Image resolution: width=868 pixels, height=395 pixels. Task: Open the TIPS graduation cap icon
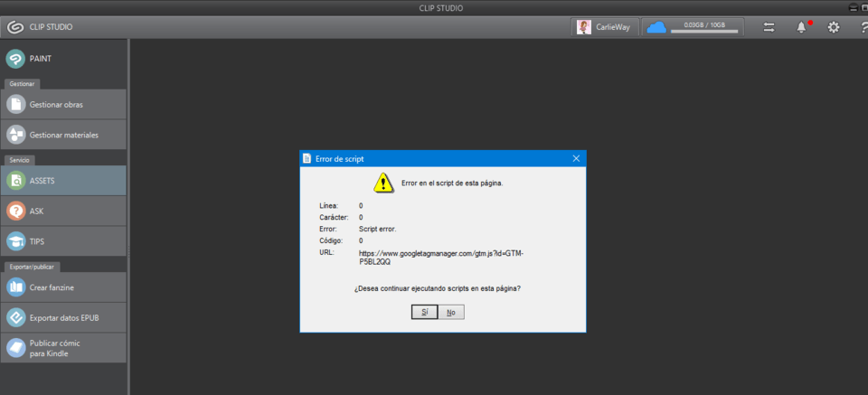point(16,241)
